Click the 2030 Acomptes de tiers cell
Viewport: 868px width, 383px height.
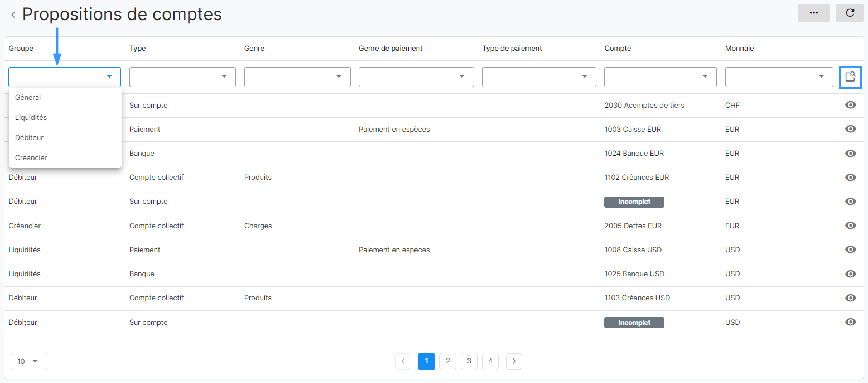pos(644,105)
